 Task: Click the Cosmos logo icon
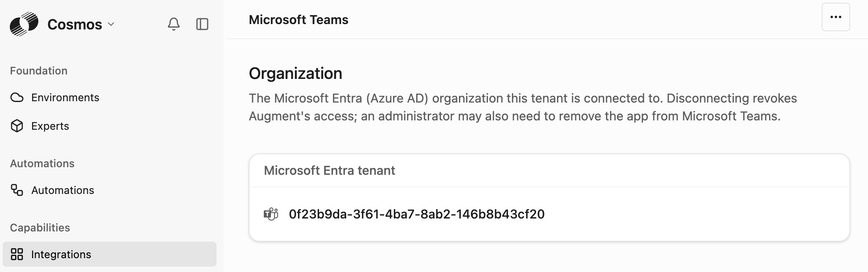point(24,24)
